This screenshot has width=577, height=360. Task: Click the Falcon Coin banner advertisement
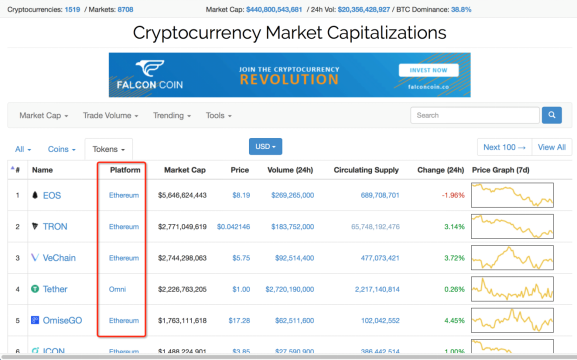(290, 75)
